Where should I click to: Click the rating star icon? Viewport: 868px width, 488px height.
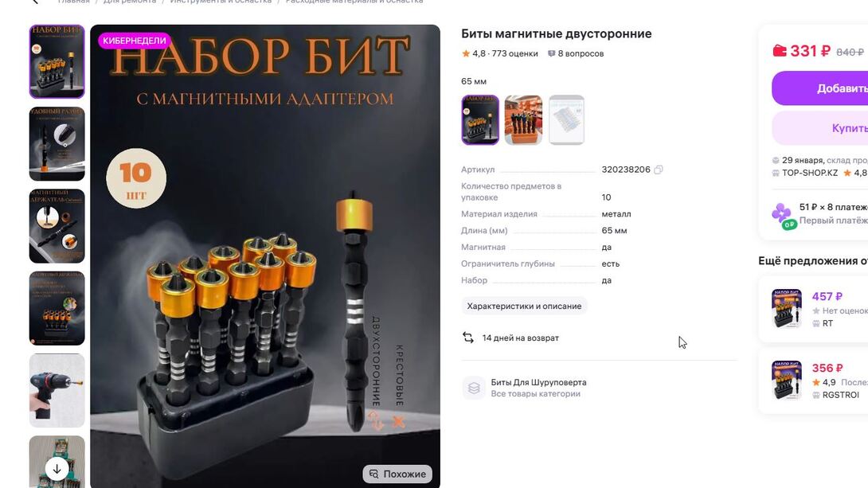[x=466, y=53]
